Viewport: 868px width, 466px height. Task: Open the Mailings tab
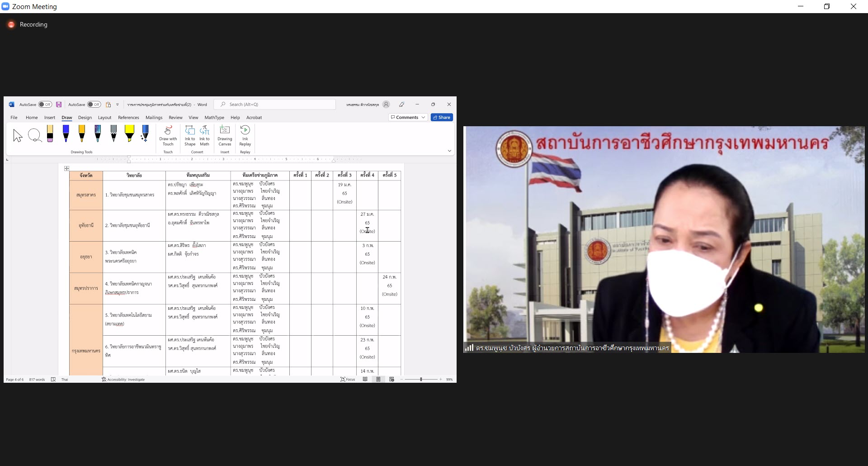click(154, 118)
